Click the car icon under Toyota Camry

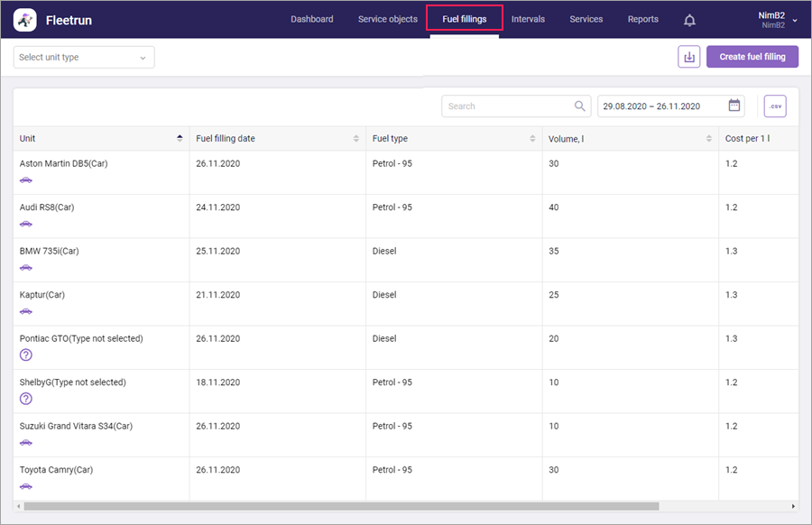(26, 486)
